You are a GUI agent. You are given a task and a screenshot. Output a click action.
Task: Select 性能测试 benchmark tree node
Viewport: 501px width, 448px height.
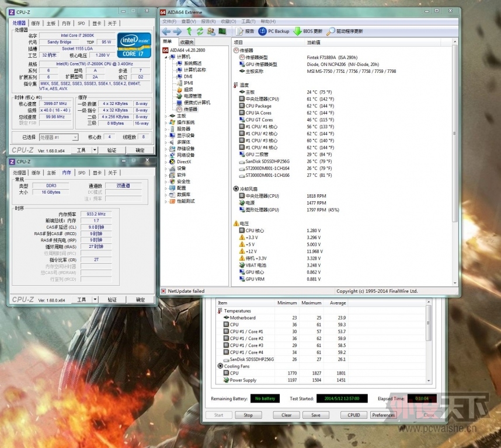tap(182, 201)
